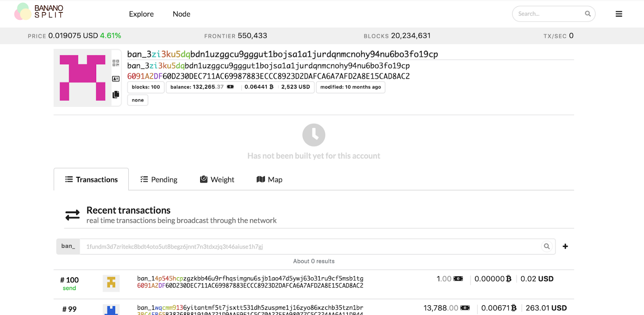
Task: Open the address card icon beside monKey
Action: [x=116, y=79]
